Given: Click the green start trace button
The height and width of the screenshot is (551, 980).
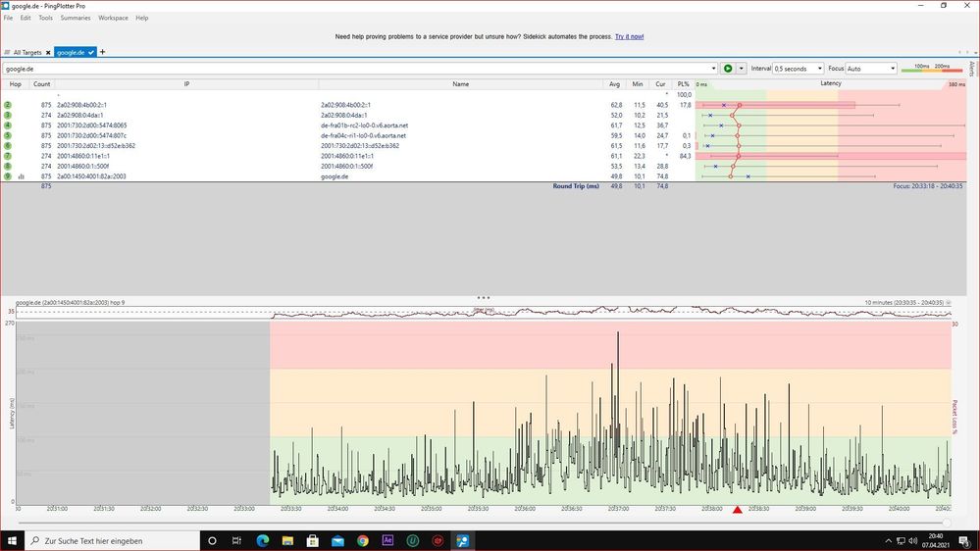Looking at the screenshot, I should coord(727,69).
